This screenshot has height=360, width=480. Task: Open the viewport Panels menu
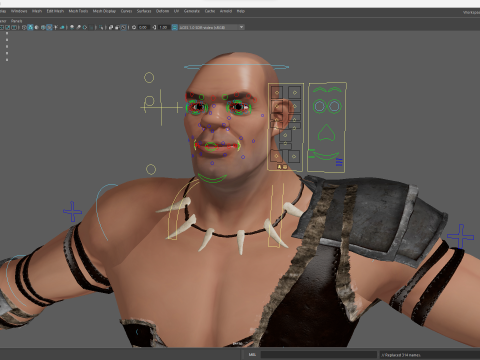pos(16,21)
